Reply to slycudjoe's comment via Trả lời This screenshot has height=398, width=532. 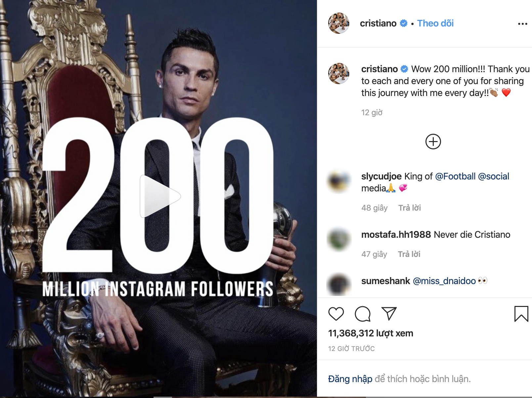point(409,208)
